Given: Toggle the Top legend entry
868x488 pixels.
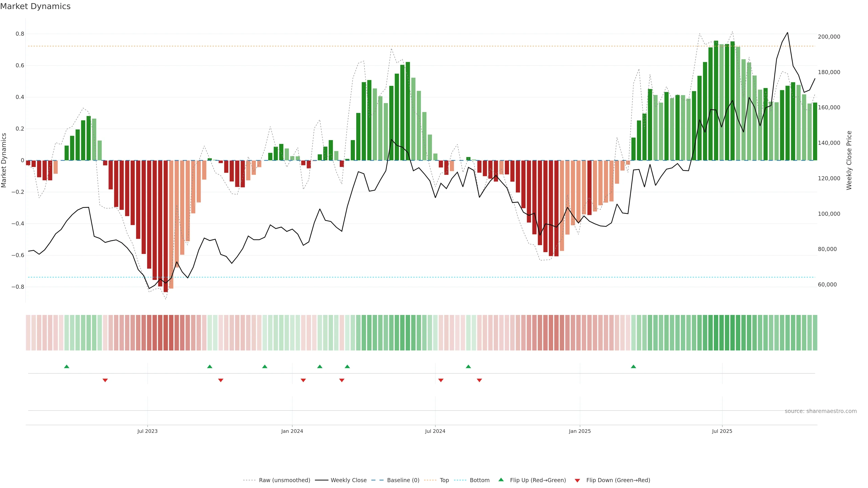Looking at the screenshot, I should click(x=444, y=480).
